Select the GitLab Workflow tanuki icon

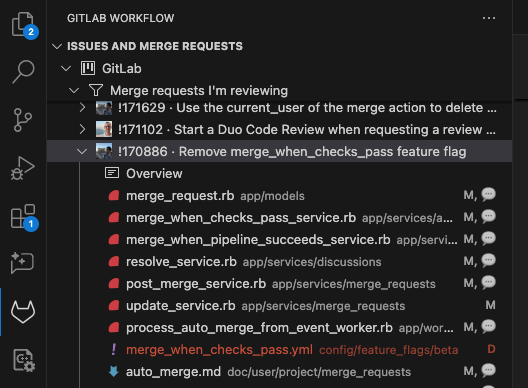coord(23,312)
